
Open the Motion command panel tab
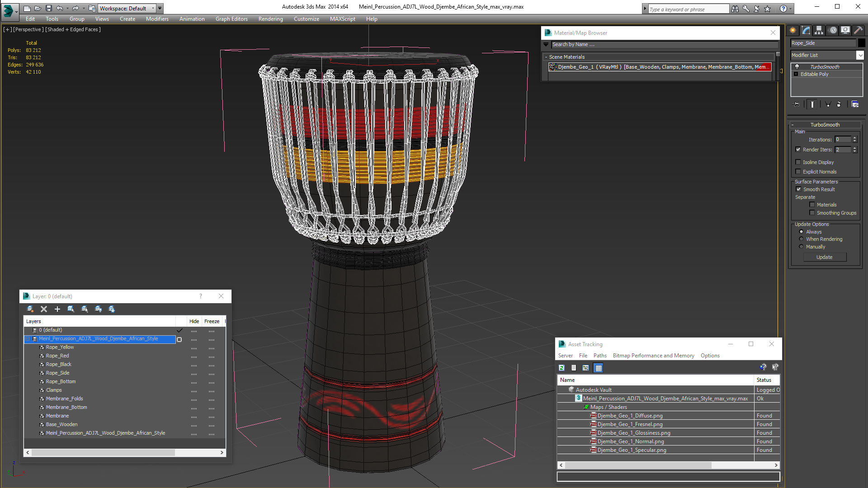pyautogui.click(x=833, y=30)
